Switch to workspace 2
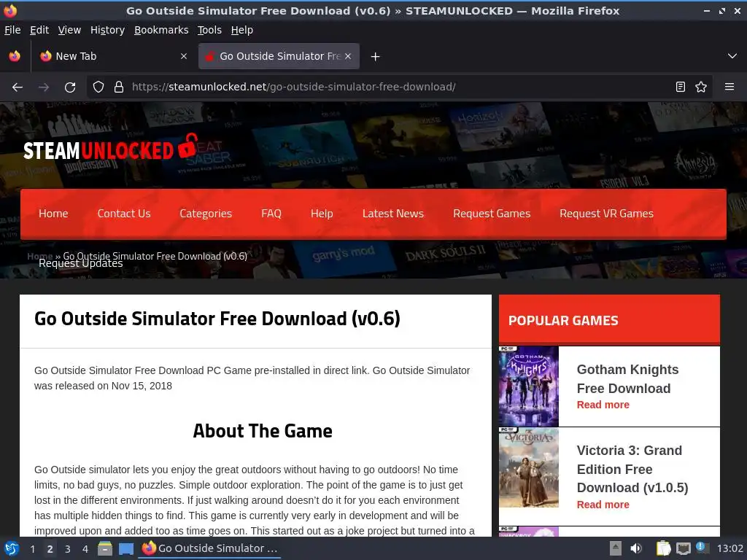 pos(50,549)
